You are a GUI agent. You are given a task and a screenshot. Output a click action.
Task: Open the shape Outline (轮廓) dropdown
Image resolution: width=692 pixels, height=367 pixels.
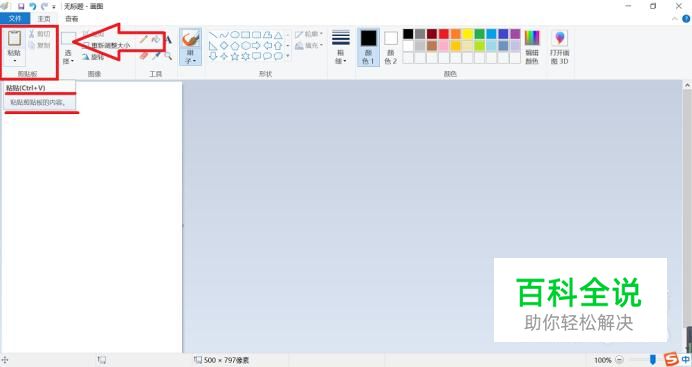point(309,34)
